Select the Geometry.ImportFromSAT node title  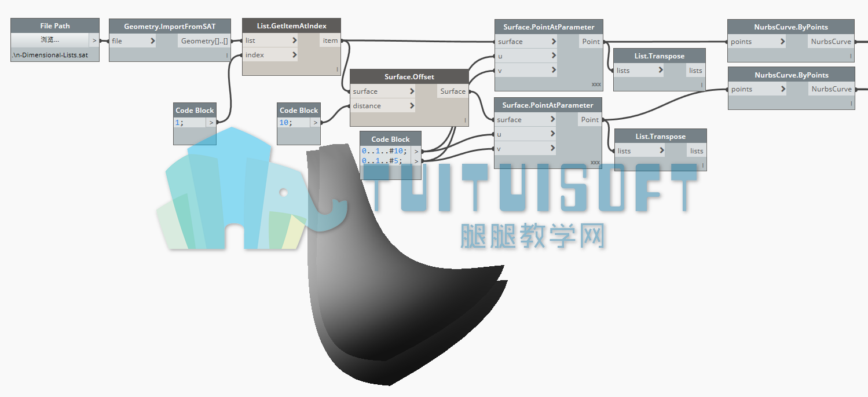click(170, 26)
